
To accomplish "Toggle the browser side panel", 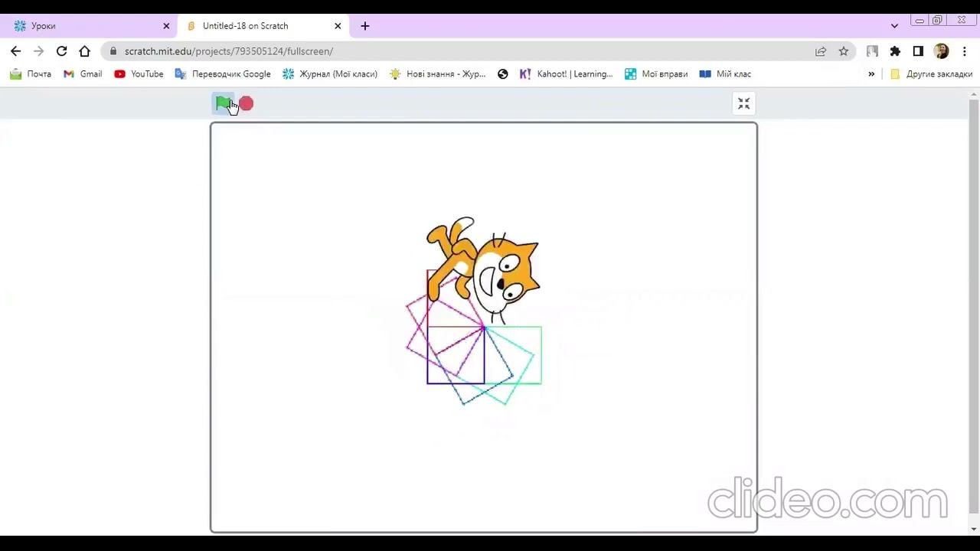I will (x=918, y=51).
